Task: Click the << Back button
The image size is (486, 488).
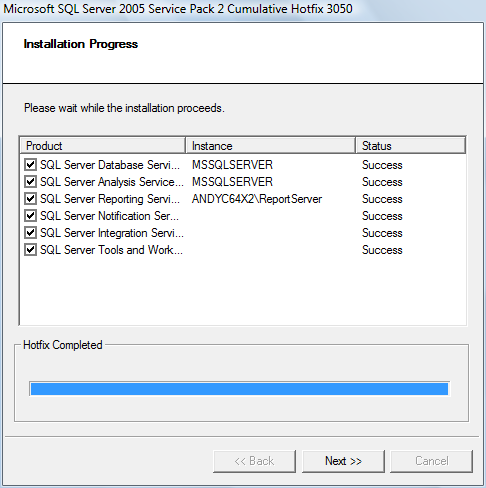Action: tap(254, 461)
